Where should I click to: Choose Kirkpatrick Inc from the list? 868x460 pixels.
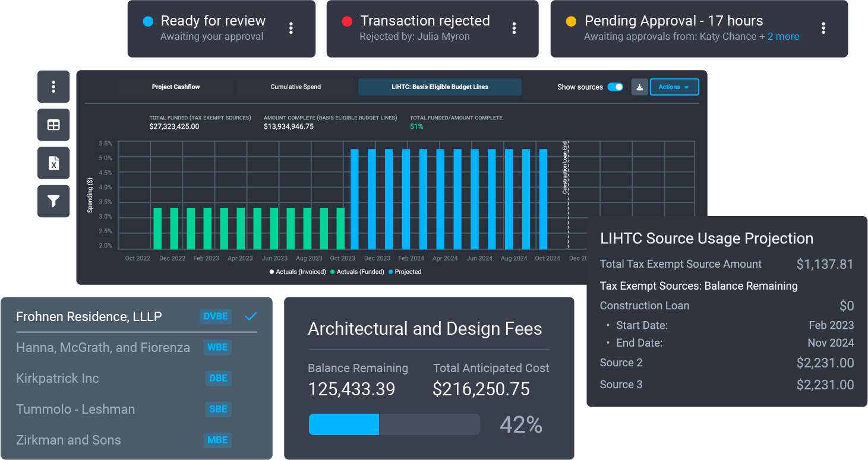pyautogui.click(x=58, y=378)
